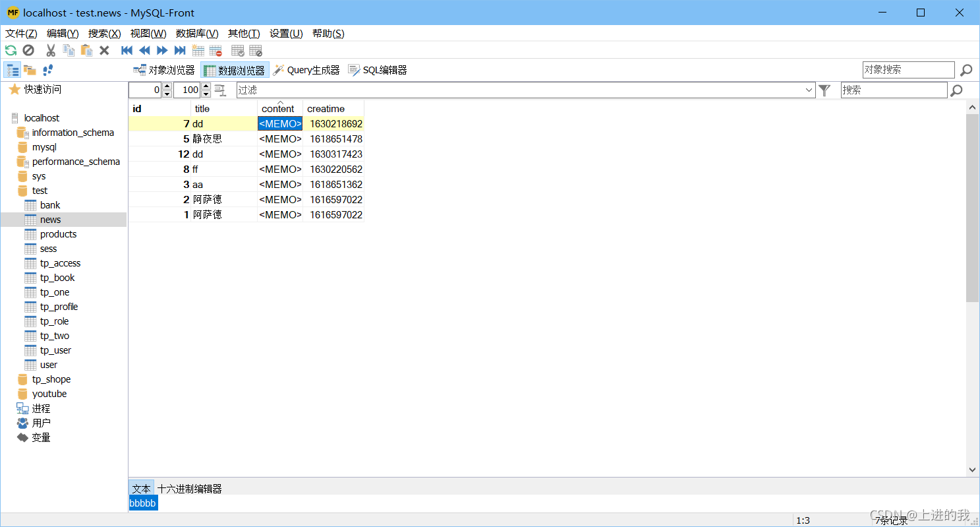Open the object search magnifier icon
Image resolution: width=980 pixels, height=527 pixels.
coord(965,69)
